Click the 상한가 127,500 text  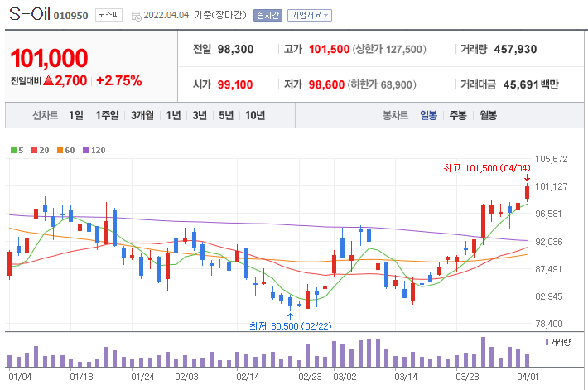[x=389, y=49]
